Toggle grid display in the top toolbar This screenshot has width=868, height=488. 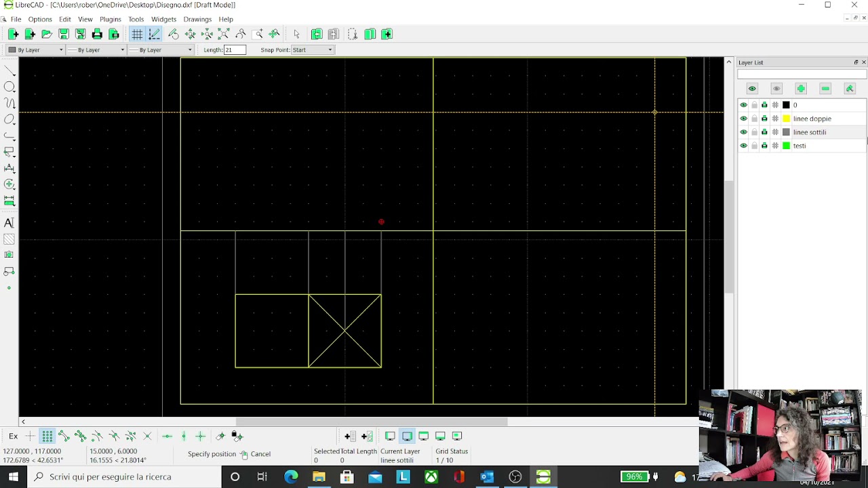click(x=137, y=34)
